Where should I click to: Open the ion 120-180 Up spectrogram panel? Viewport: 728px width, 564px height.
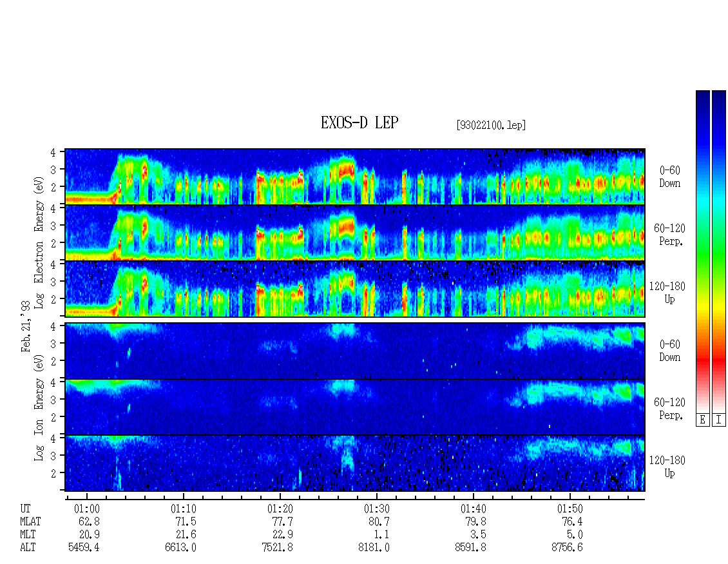355,463
